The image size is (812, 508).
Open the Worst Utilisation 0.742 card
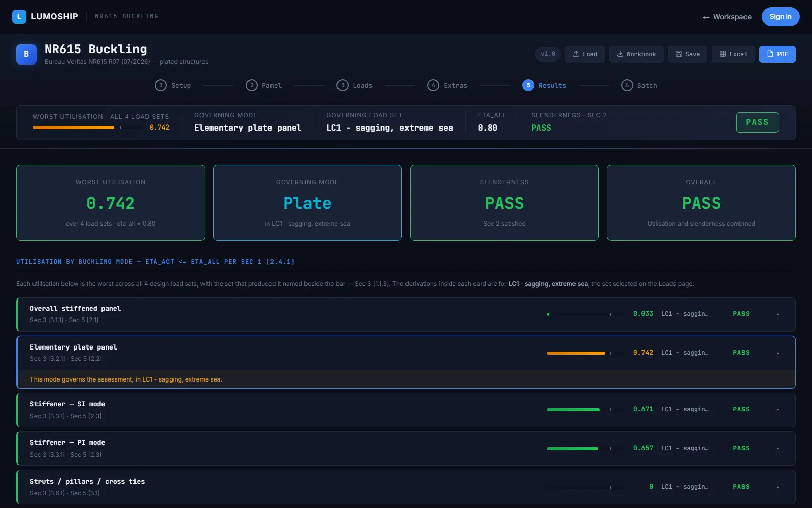[111, 203]
